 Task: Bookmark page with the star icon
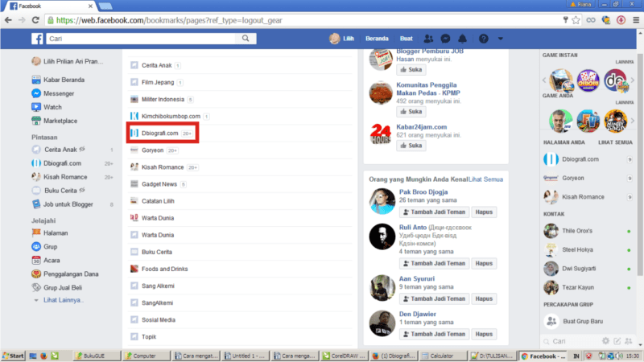[576, 20]
